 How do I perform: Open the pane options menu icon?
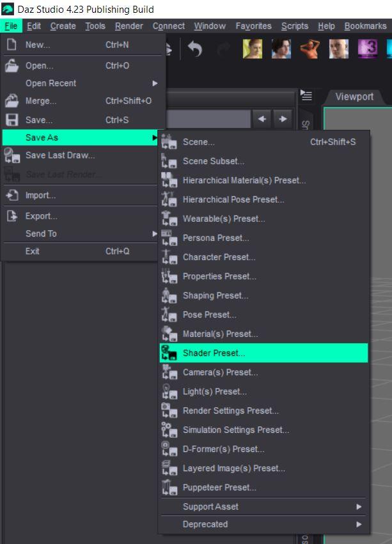click(x=307, y=96)
